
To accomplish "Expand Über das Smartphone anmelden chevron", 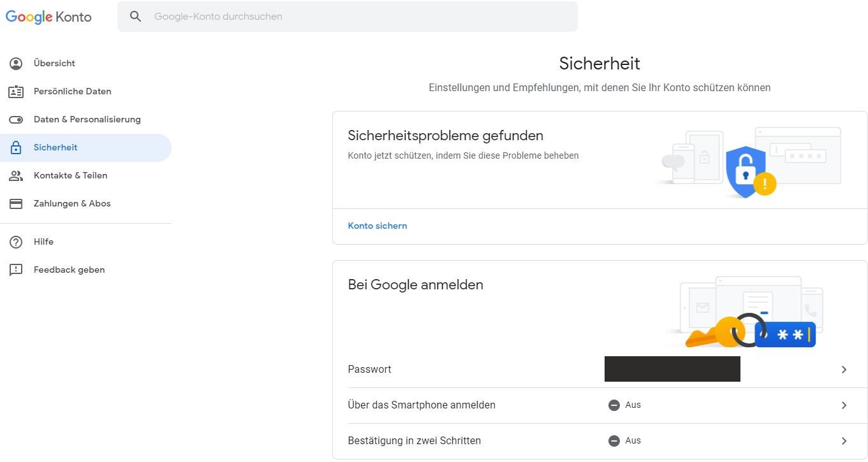I will [x=844, y=405].
